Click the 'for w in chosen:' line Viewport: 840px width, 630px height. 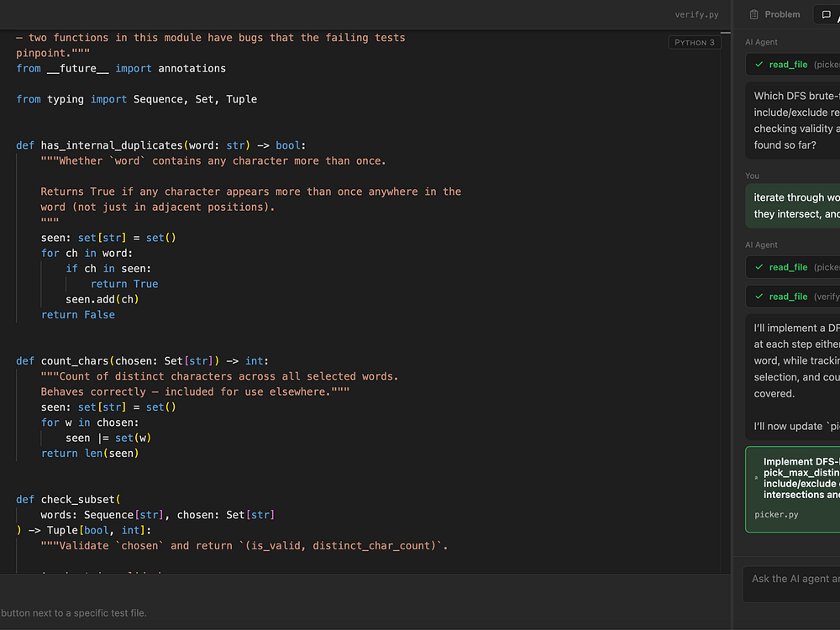click(90, 423)
